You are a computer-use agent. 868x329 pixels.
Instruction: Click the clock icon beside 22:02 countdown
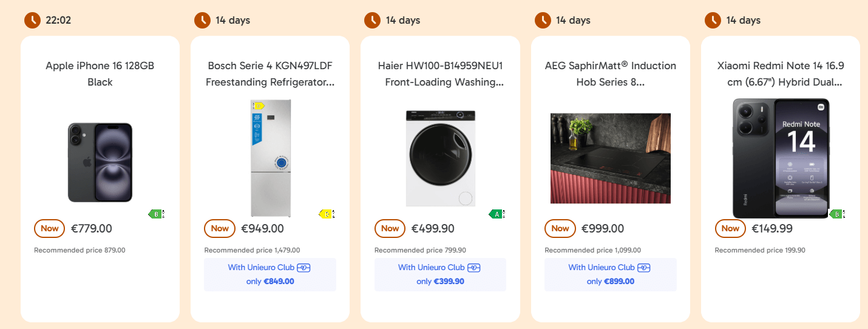click(x=32, y=21)
